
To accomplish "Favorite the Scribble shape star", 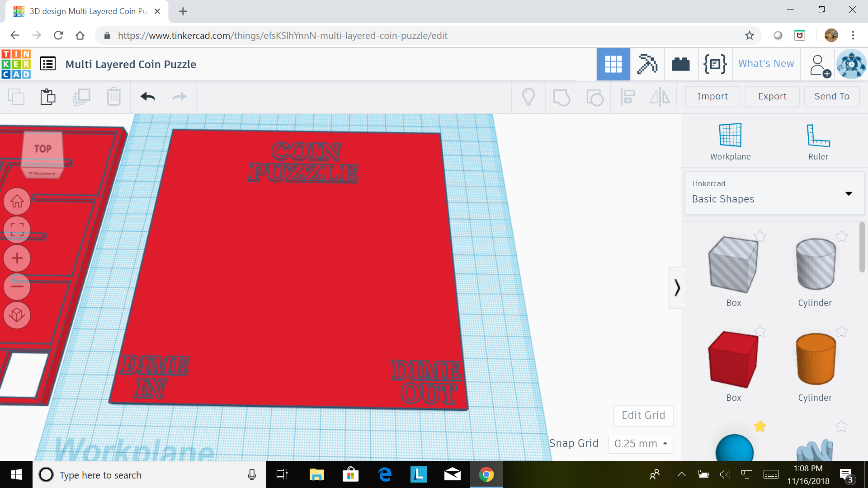I will tap(841, 426).
